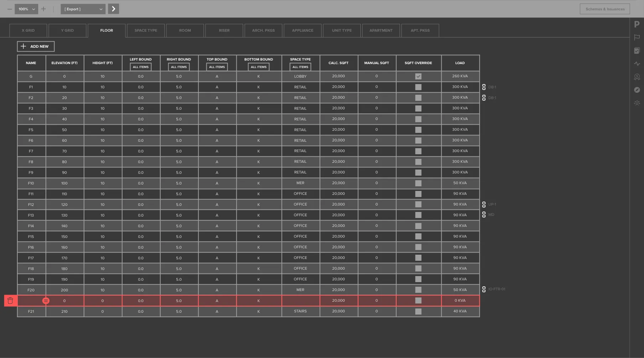Image resolution: width=644 pixels, height=358 pixels.
Task: Click empty name cell in highlighted row
Action: 31,301
